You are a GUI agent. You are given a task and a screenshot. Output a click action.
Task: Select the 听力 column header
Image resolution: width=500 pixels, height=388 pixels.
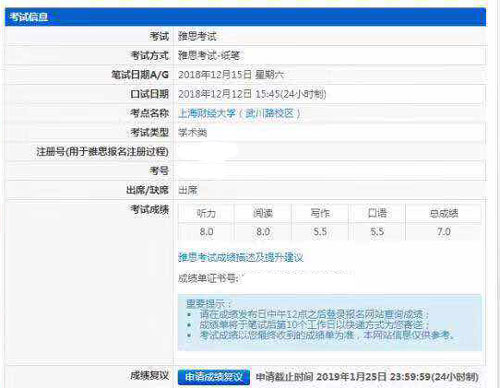pos(206,213)
